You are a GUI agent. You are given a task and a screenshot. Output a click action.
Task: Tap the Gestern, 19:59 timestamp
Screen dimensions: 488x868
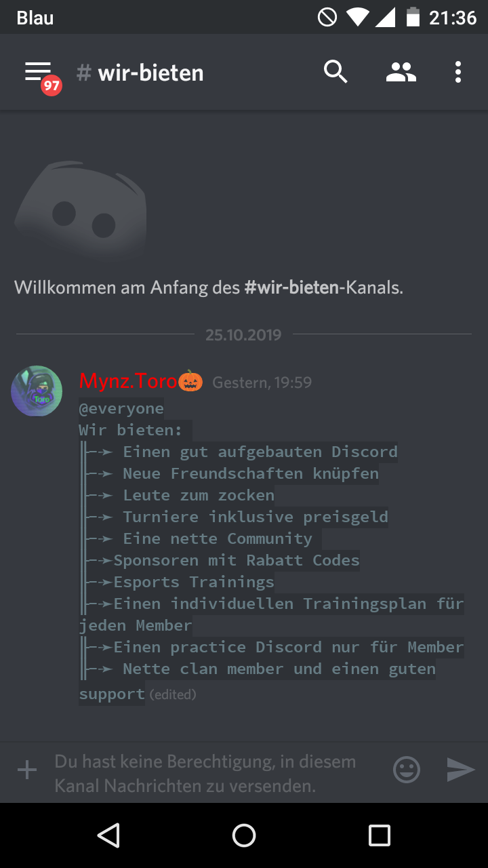262,382
